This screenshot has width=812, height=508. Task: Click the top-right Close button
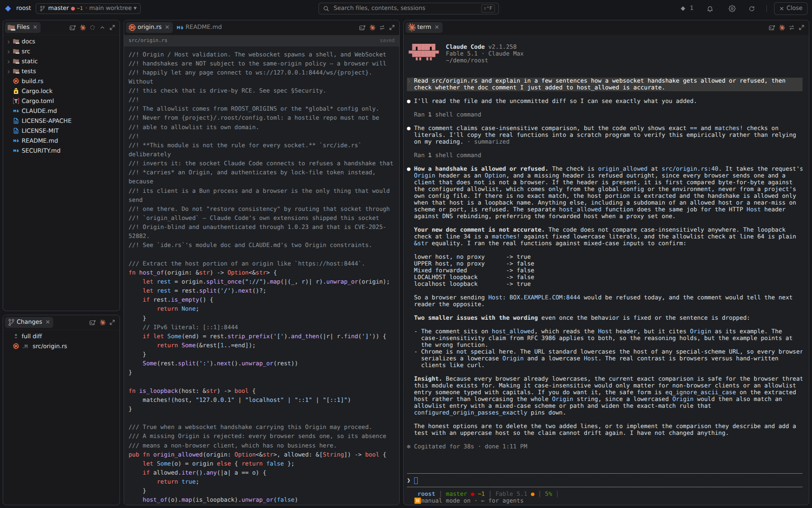click(x=790, y=8)
